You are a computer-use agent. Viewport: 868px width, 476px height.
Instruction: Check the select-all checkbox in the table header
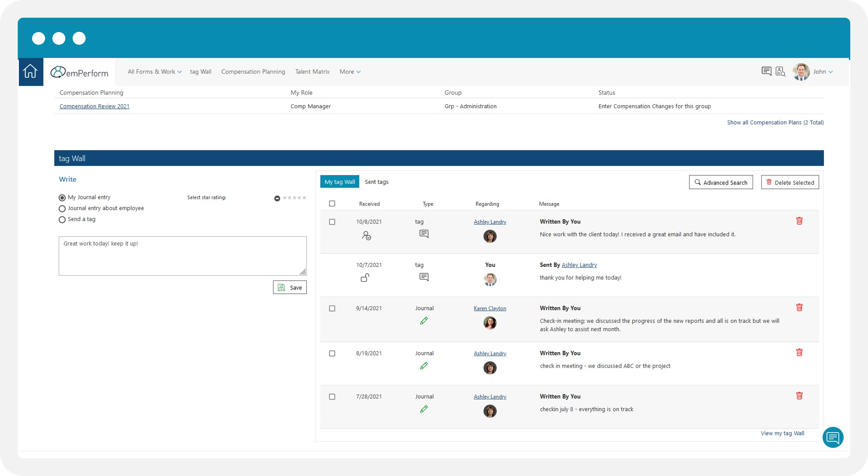click(x=332, y=203)
